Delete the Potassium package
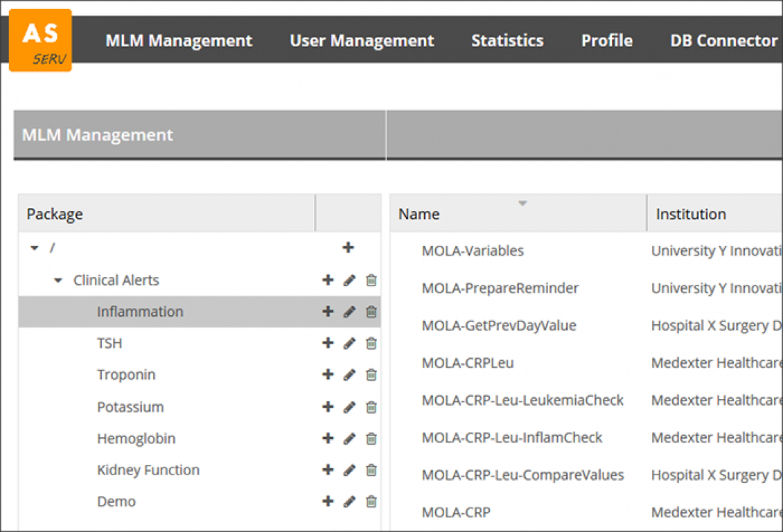The image size is (783, 532). pyautogui.click(x=371, y=407)
